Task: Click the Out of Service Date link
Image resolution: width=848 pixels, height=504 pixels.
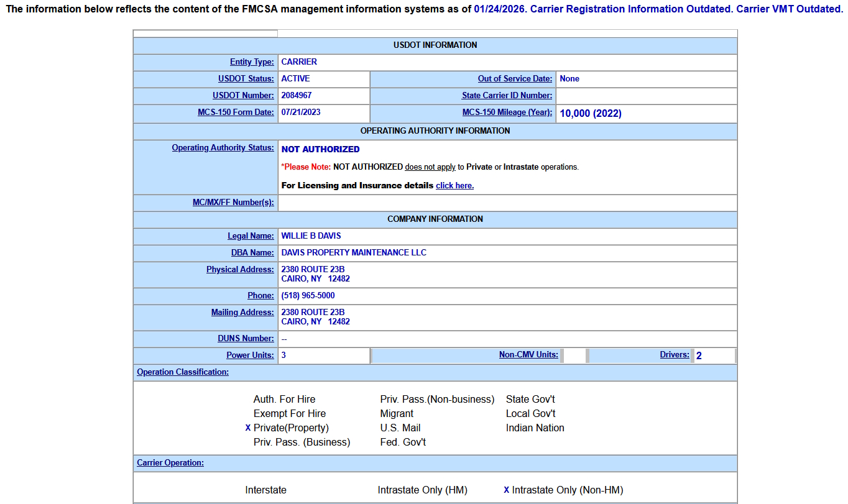Action: pyautogui.click(x=515, y=79)
